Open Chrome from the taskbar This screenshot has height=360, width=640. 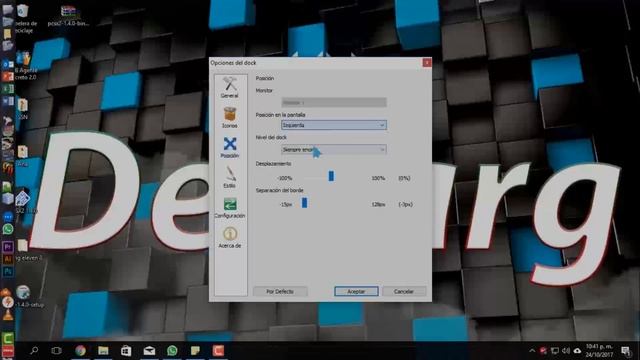[80, 350]
